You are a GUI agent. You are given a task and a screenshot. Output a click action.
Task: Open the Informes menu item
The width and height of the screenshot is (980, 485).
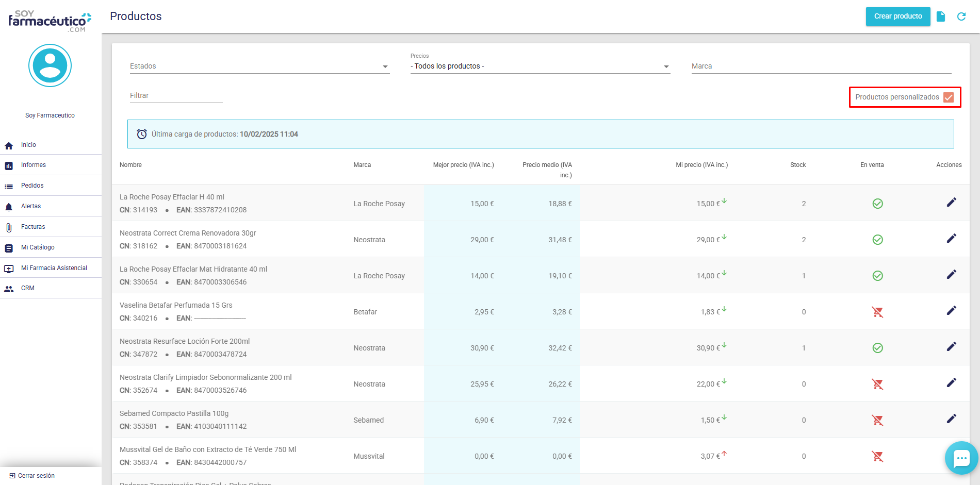[51, 165]
